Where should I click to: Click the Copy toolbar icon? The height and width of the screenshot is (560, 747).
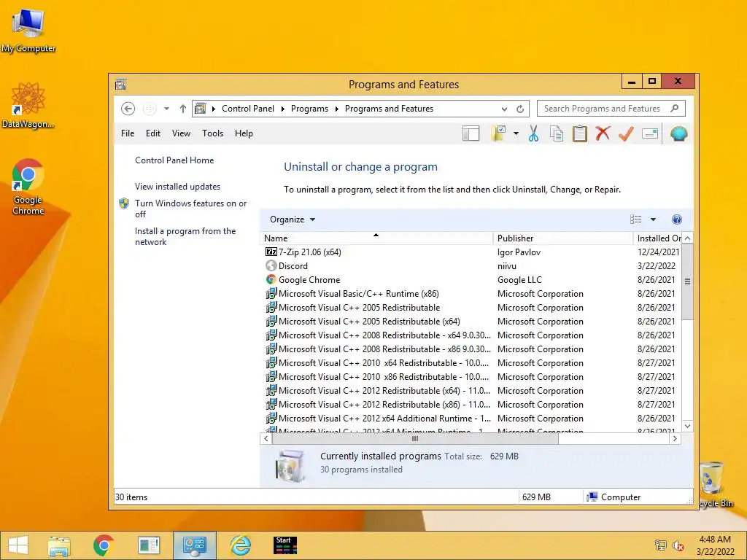tap(557, 134)
